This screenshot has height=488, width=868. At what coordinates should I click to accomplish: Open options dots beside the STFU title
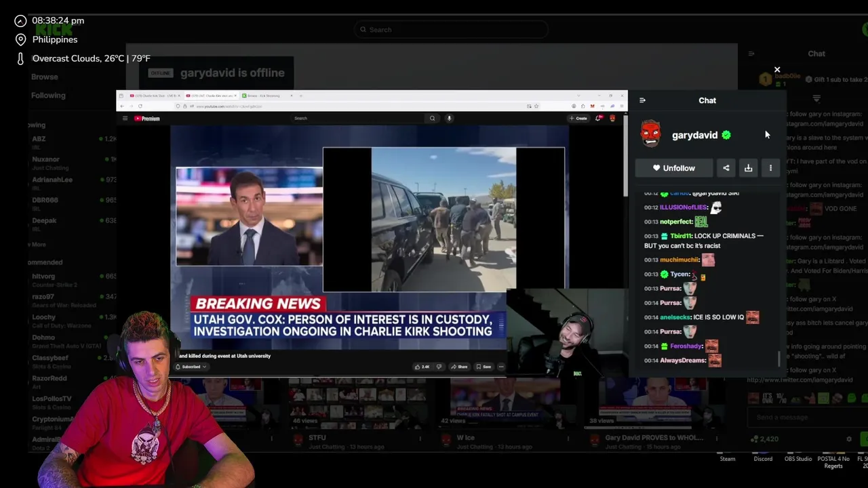click(420, 439)
